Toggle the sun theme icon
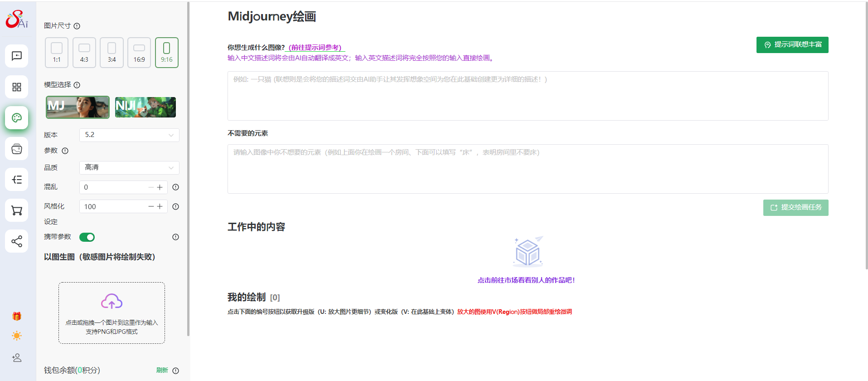 click(x=17, y=336)
